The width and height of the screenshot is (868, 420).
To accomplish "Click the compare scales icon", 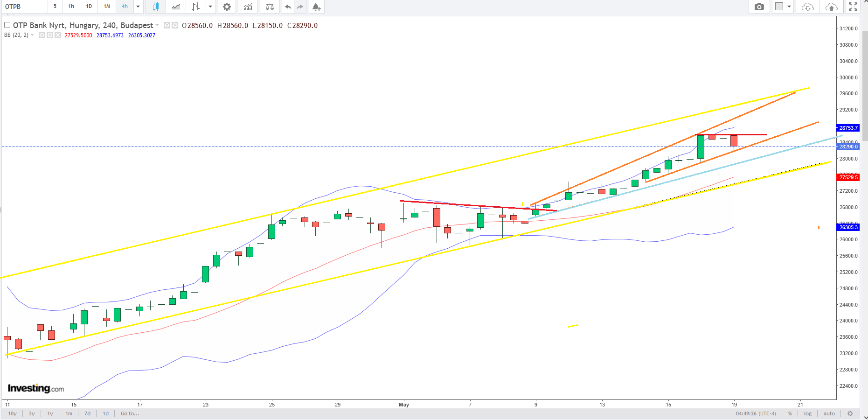I will [270, 7].
